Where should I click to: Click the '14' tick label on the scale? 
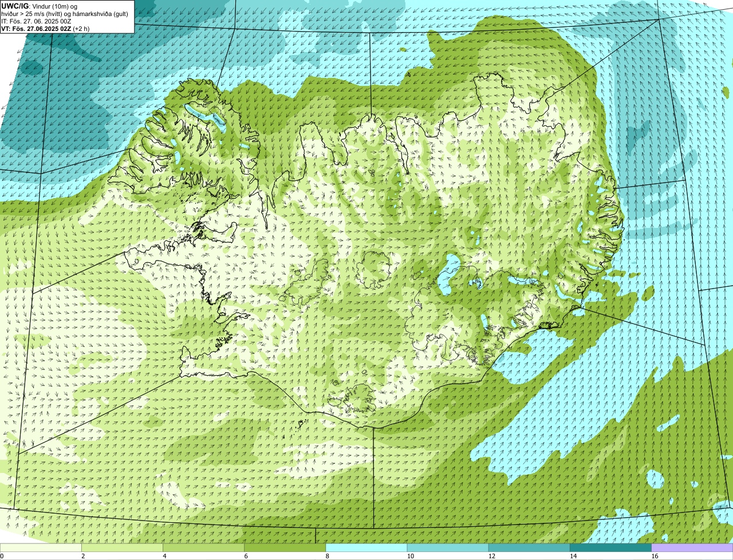pos(573,556)
